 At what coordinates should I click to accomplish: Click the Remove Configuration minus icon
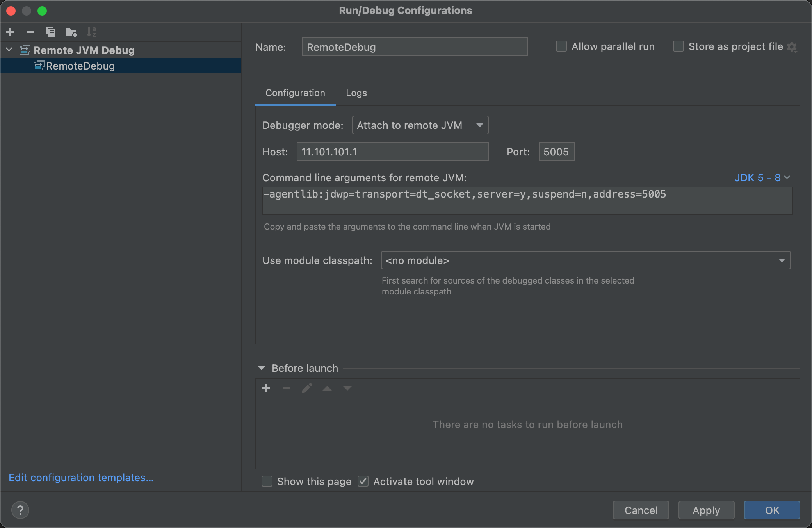[30, 32]
